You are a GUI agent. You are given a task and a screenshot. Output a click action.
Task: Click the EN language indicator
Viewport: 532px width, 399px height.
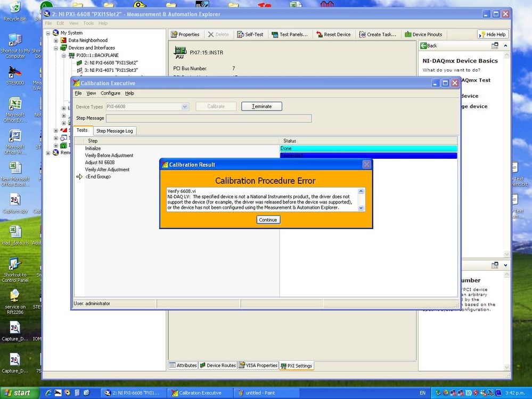[422, 393]
